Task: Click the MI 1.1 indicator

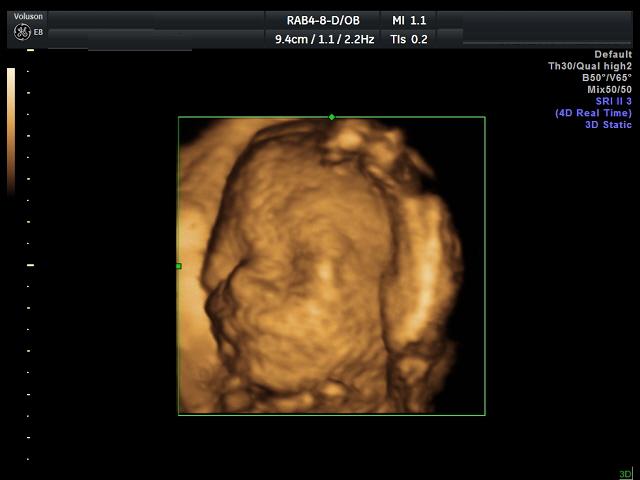Action: (x=409, y=20)
